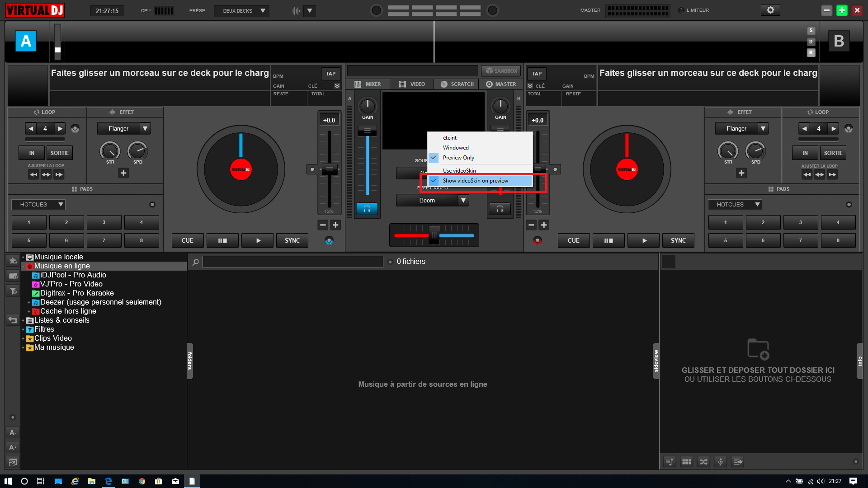Image resolution: width=868 pixels, height=488 pixels.
Task: Toggle the D button near deck B
Action: coord(811,42)
